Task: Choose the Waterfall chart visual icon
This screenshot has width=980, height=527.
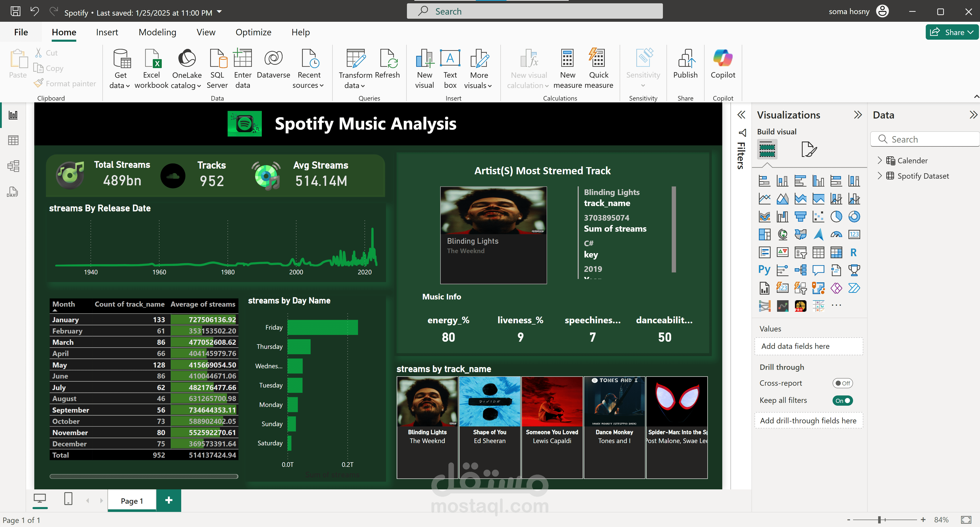Action: tap(782, 217)
